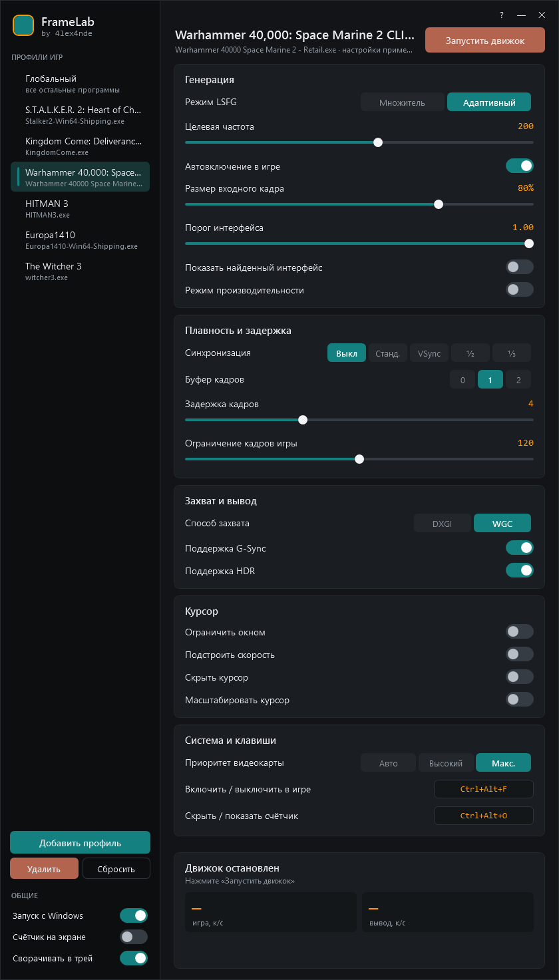Click the FrameLab app logo icon

tap(23, 25)
